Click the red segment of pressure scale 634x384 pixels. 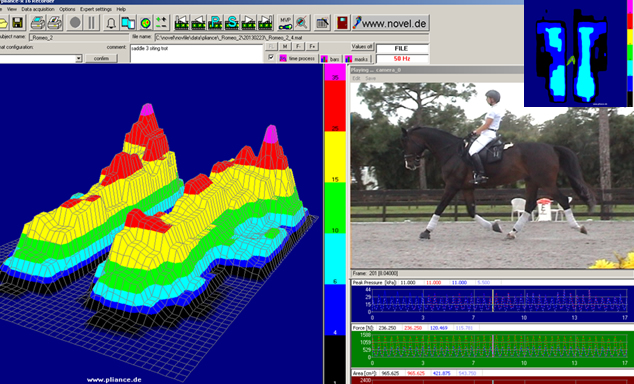click(335, 106)
